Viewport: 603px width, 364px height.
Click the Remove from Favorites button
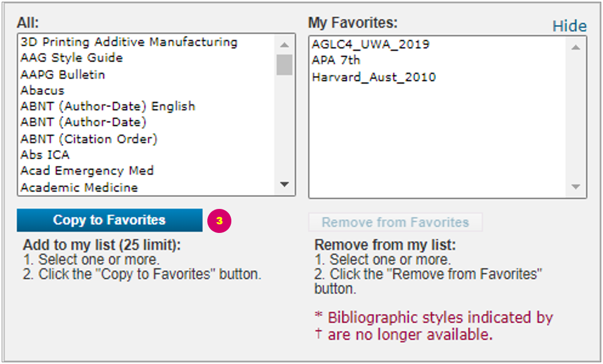click(396, 222)
